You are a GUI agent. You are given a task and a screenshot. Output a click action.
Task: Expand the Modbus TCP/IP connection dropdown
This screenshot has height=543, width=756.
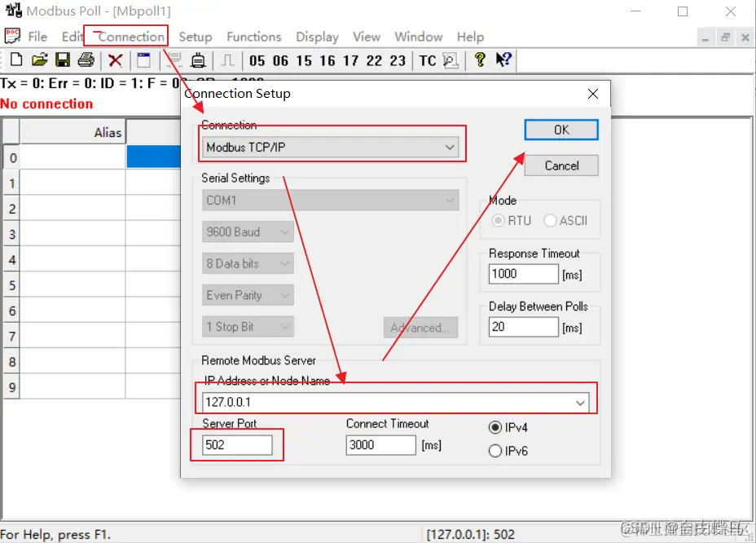(x=450, y=148)
